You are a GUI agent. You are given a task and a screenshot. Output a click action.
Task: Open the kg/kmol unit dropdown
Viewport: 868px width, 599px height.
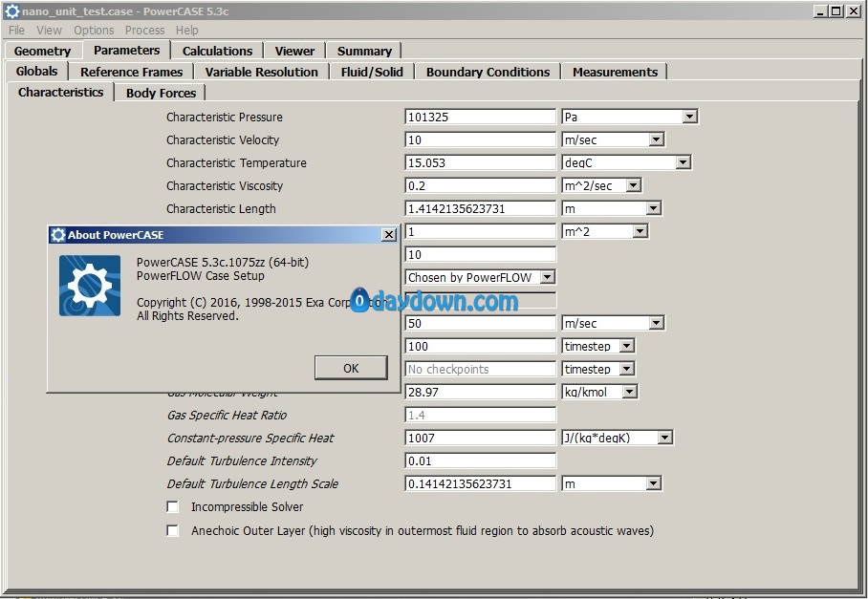coord(629,392)
